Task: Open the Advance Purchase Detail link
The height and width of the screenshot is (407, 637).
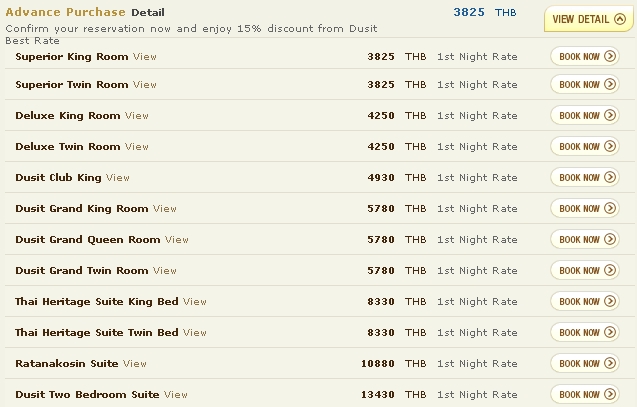Action: pyautogui.click(x=147, y=13)
